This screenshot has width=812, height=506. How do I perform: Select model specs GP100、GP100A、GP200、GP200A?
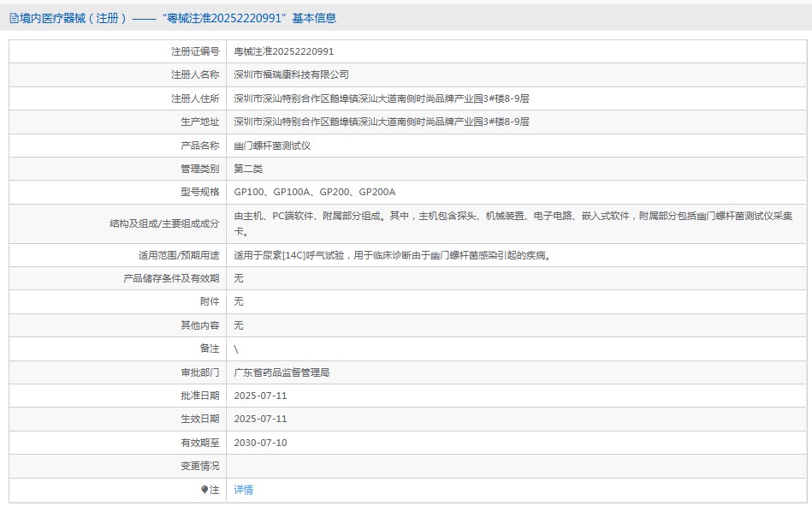[315, 193]
